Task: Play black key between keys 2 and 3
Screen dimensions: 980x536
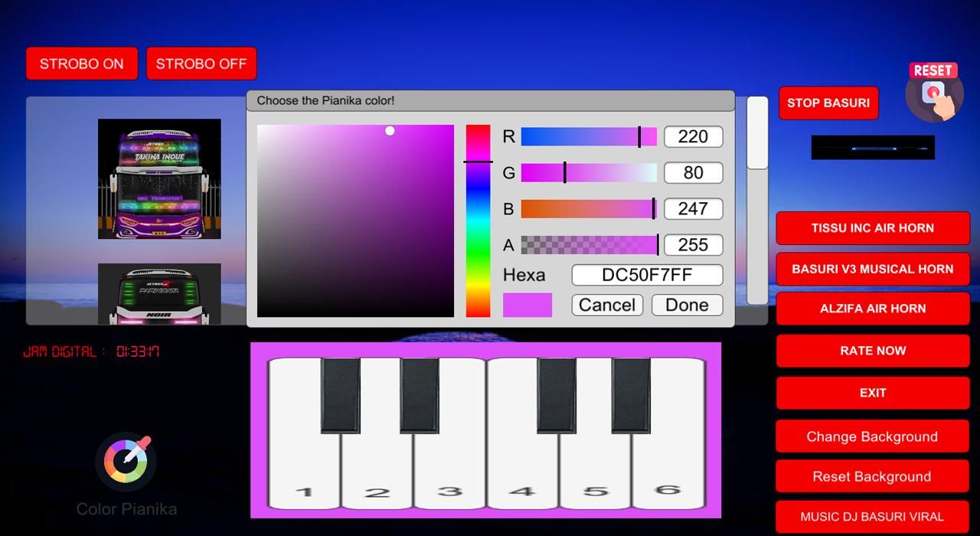Action: [x=420, y=395]
